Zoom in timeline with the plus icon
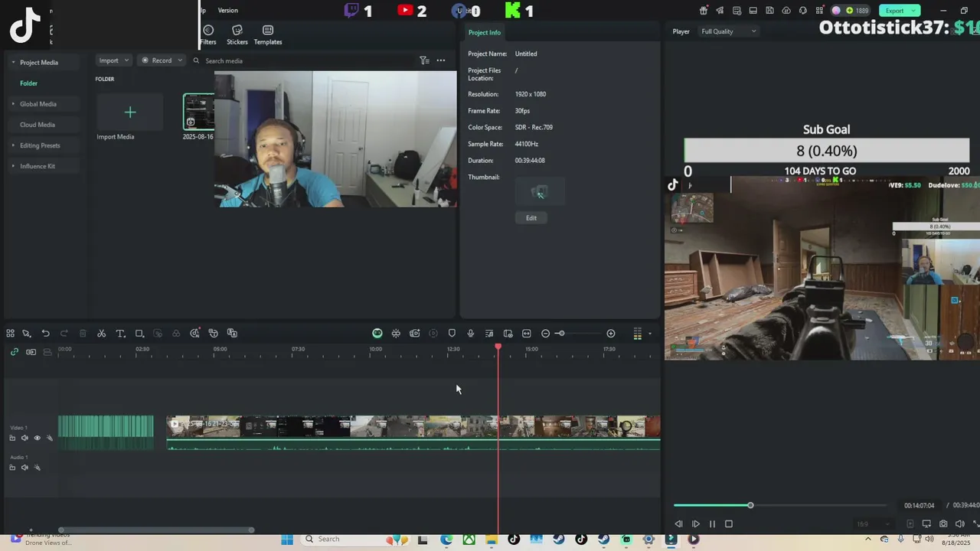This screenshot has height=551, width=980. (611, 334)
